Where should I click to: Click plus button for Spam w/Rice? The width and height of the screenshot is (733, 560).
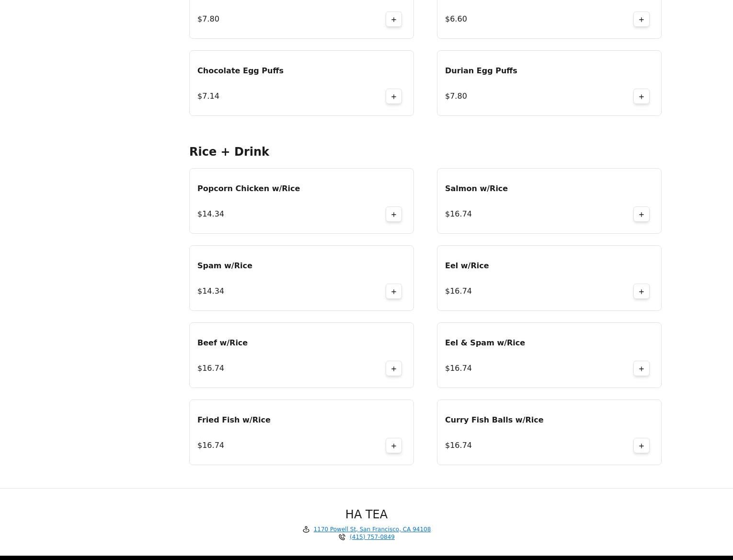(393, 291)
